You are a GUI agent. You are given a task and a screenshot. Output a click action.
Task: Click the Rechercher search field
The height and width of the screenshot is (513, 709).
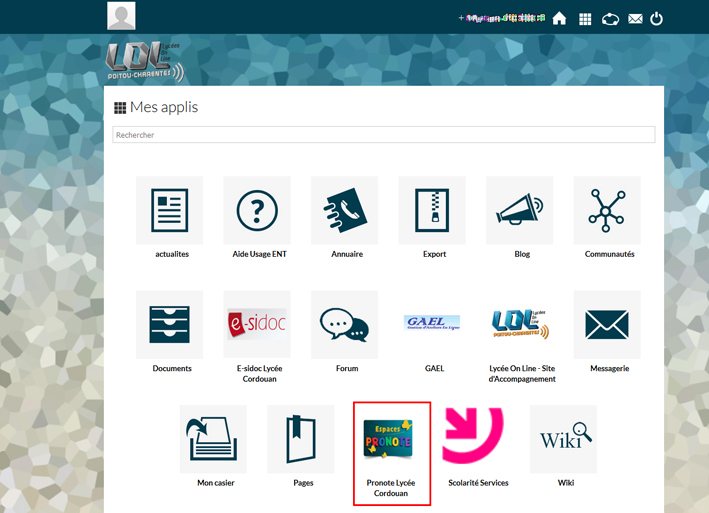(383, 135)
